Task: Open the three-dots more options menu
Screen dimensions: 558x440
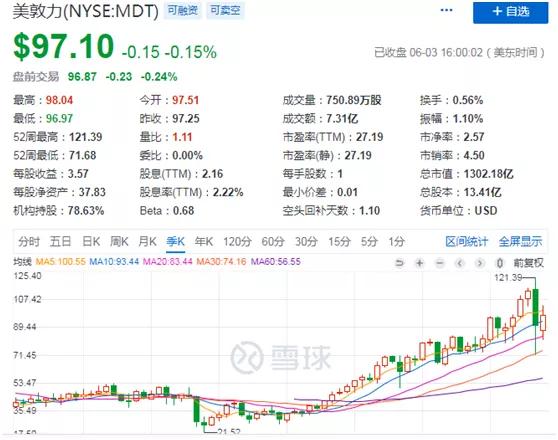Action: 446,10
